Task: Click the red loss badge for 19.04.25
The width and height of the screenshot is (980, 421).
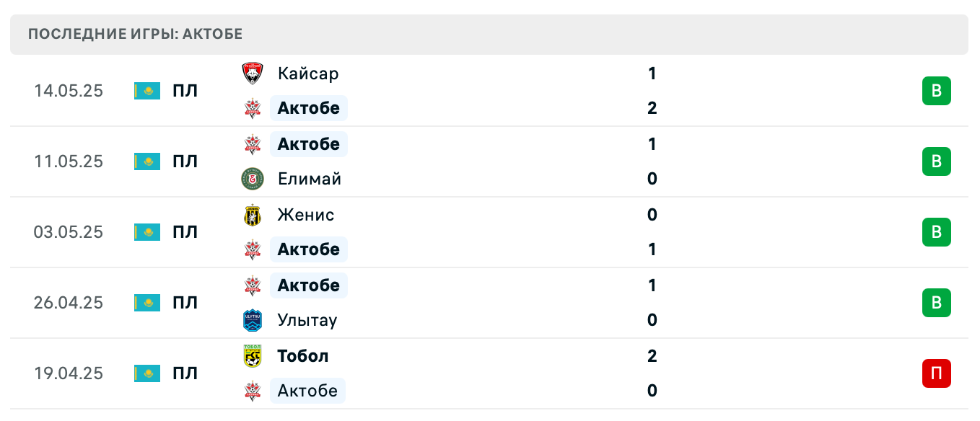Action: point(936,373)
